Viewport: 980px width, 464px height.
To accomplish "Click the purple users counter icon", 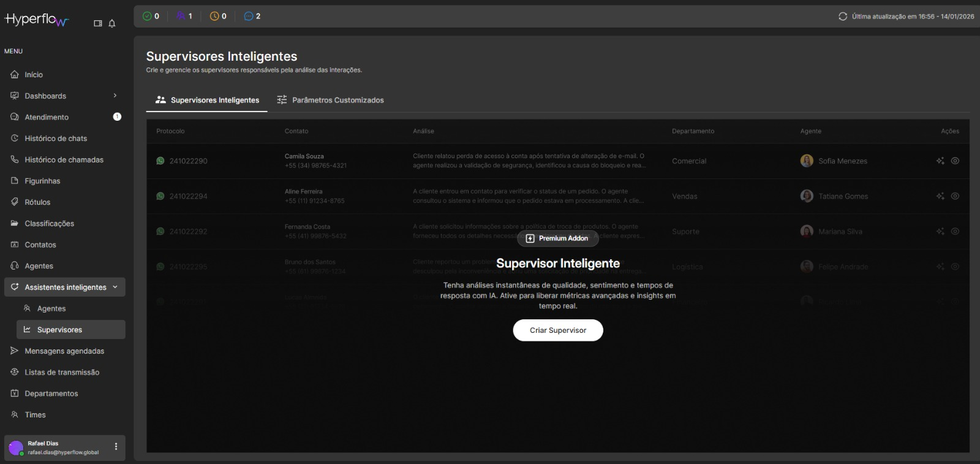I will click(181, 16).
